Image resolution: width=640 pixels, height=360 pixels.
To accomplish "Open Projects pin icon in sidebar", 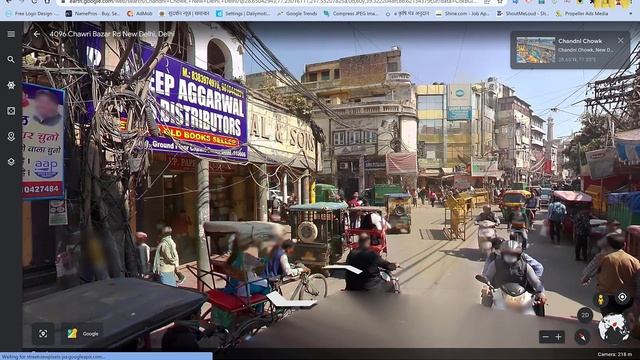I will click(11, 136).
